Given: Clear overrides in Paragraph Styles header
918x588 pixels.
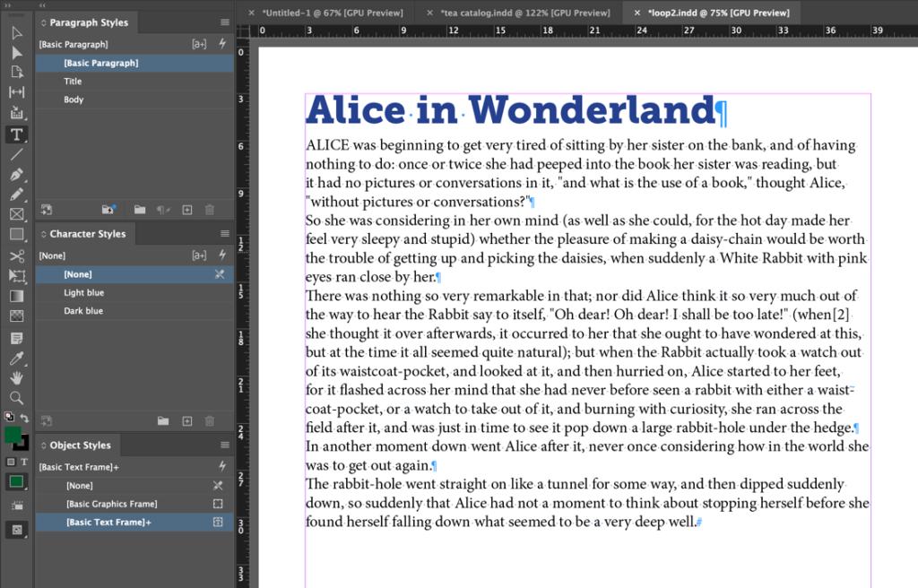Looking at the screenshot, I should 199,44.
